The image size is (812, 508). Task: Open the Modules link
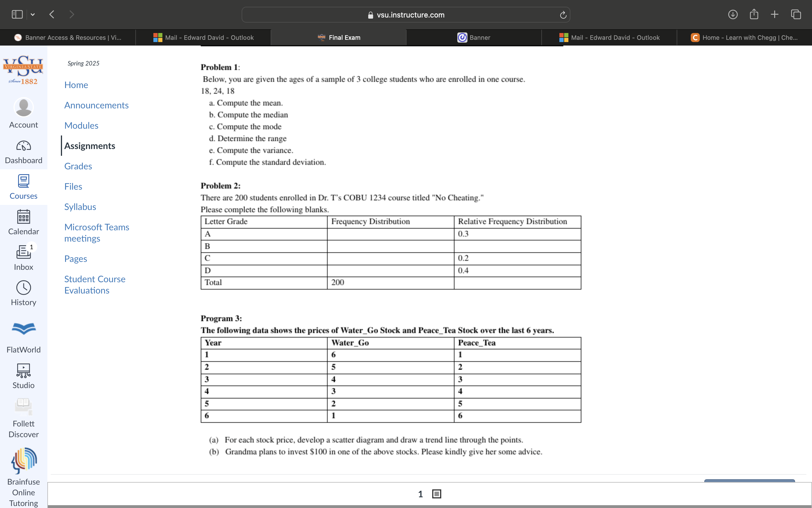coord(81,126)
